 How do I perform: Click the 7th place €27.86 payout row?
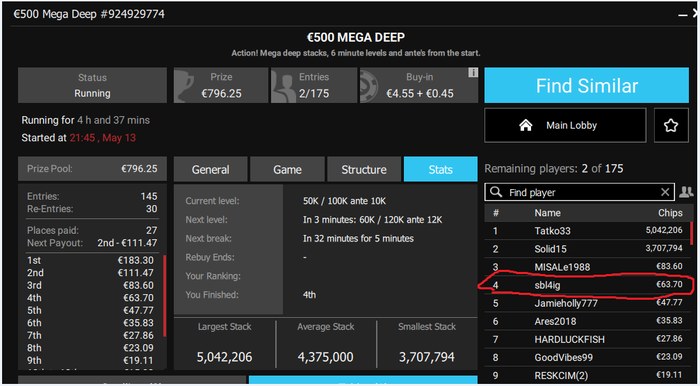(90, 335)
